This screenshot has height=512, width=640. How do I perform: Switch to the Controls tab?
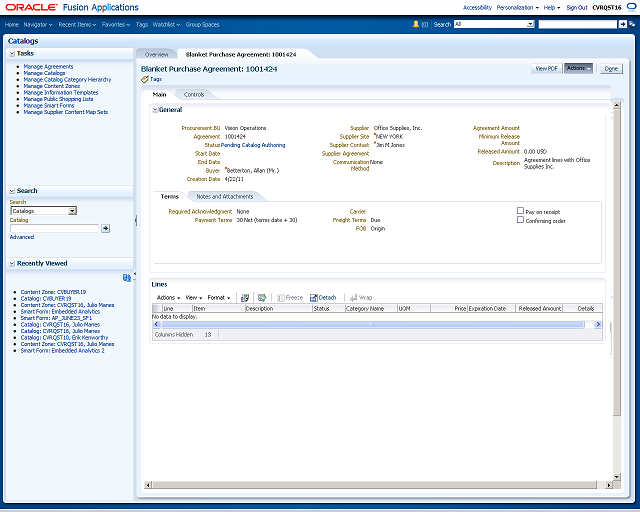194,94
